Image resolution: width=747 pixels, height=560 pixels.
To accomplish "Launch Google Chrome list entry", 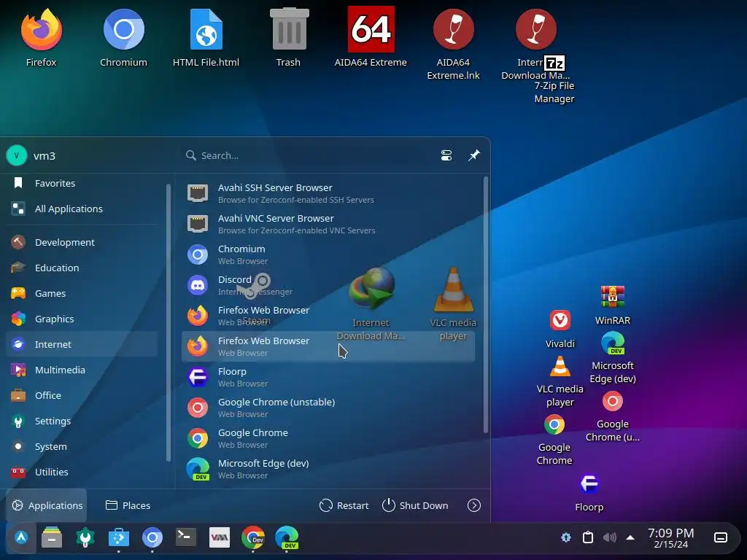I will (328, 438).
